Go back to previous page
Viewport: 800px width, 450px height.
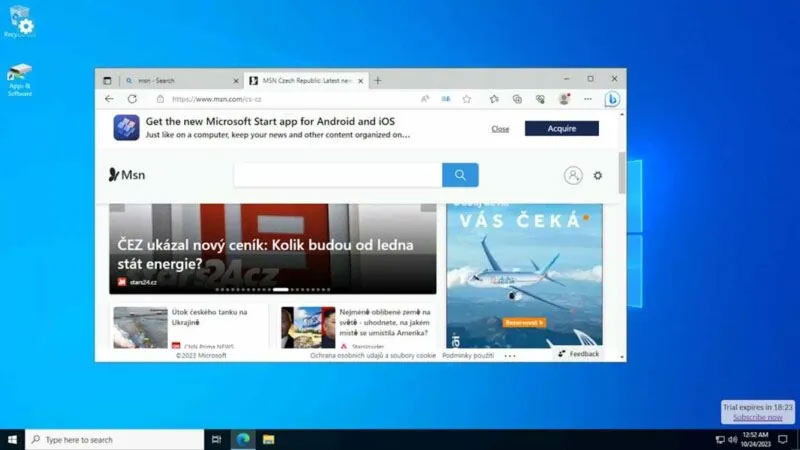point(109,99)
